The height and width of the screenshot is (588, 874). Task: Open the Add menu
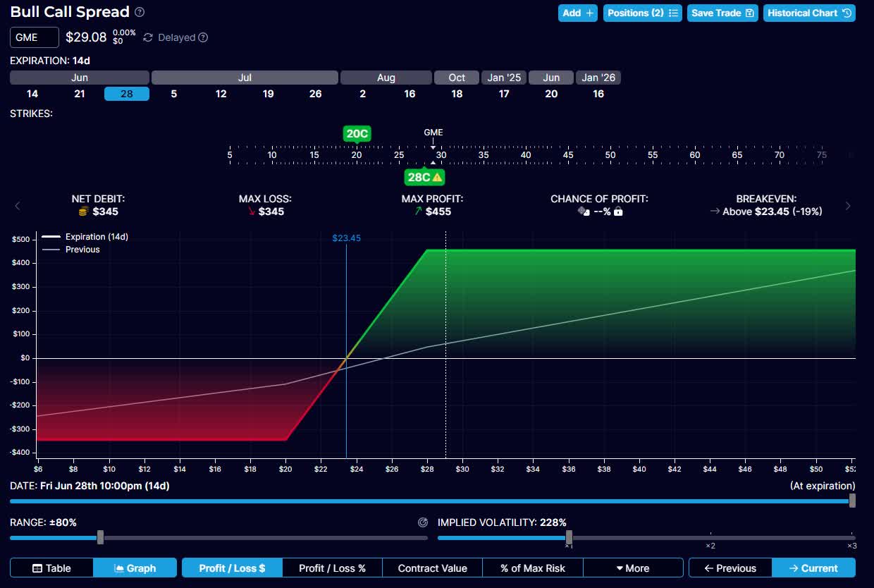(578, 13)
